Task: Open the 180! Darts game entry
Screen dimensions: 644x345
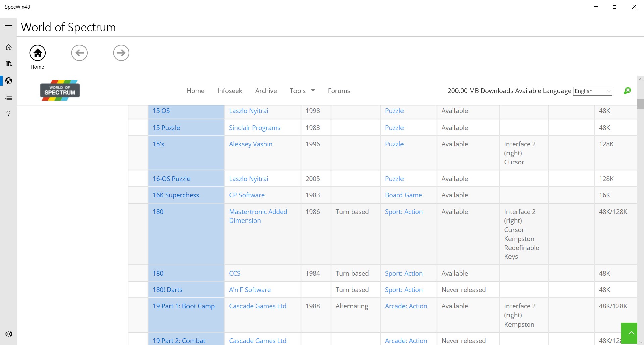Action: point(168,290)
